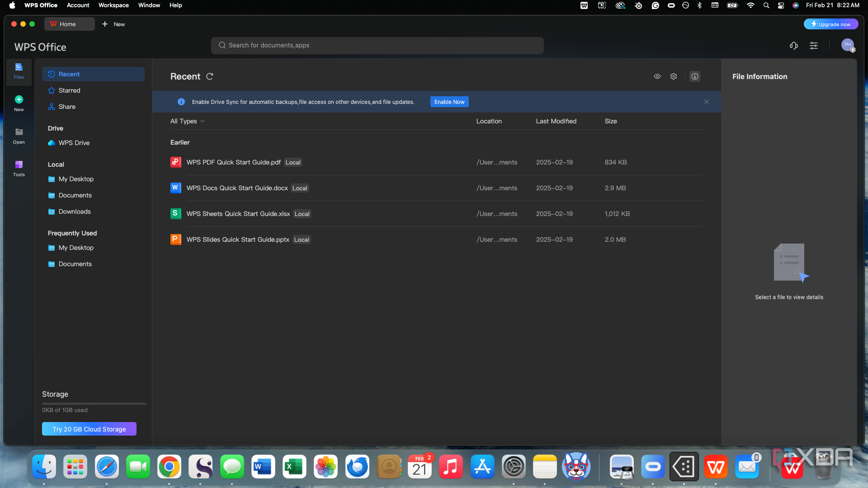Open list settings gear in Recent header
The height and width of the screenshot is (488, 868).
(x=674, y=76)
